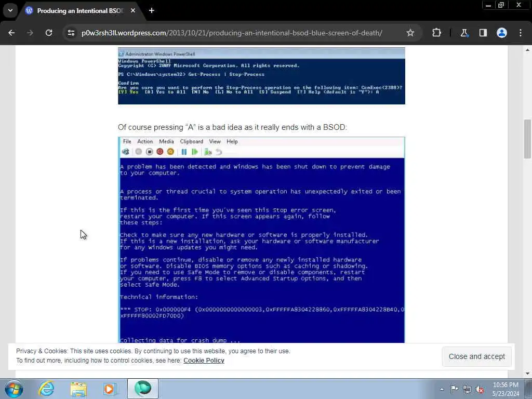Screen dimensions: 532x399
Task: Open the network tray icon
Action: (x=467, y=389)
